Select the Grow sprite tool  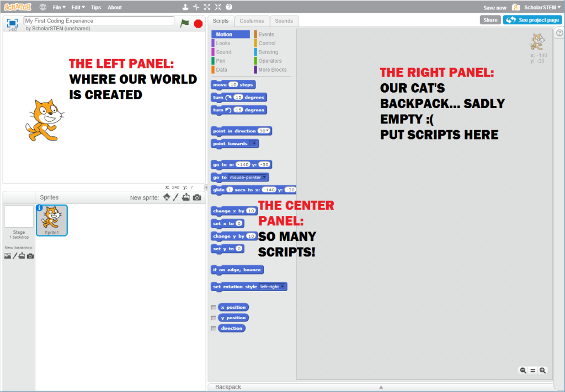coord(207,7)
